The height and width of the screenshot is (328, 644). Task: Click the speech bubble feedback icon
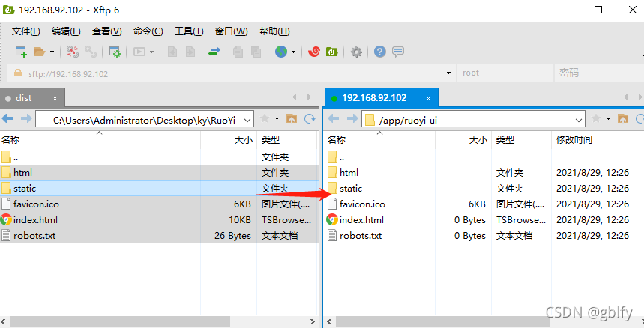click(x=398, y=52)
